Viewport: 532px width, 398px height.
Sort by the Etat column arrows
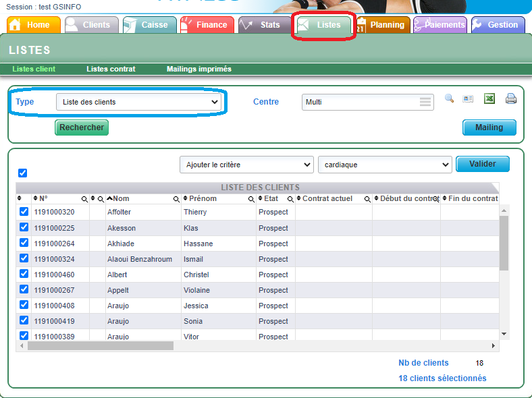click(x=261, y=199)
